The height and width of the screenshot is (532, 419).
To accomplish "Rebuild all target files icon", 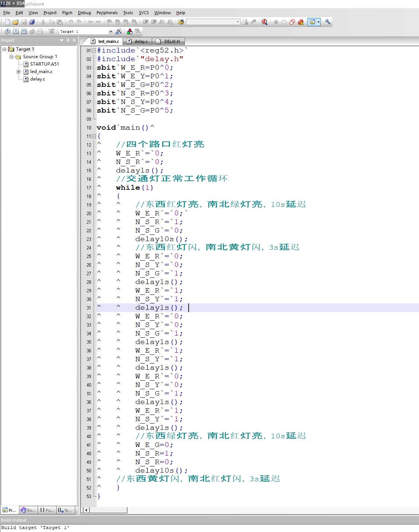I will click(24, 31).
